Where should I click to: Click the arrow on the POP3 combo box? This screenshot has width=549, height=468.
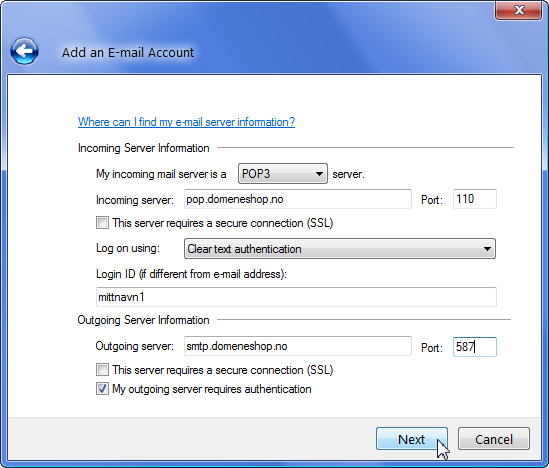click(319, 174)
